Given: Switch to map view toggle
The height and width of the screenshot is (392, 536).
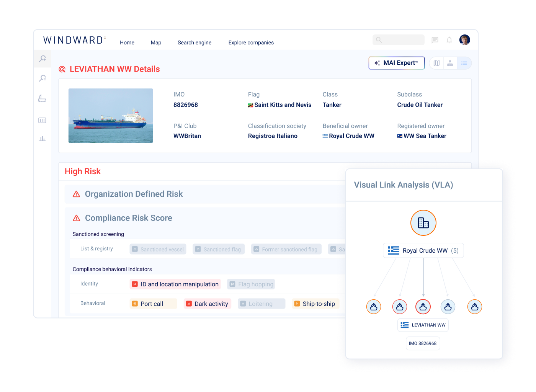Looking at the screenshot, I should click(x=436, y=63).
